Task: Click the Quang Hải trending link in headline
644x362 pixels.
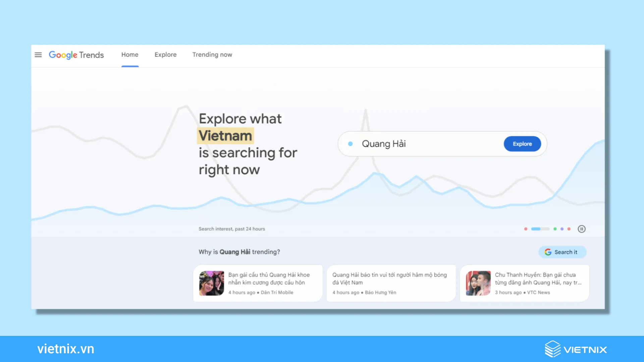Action: tap(235, 251)
